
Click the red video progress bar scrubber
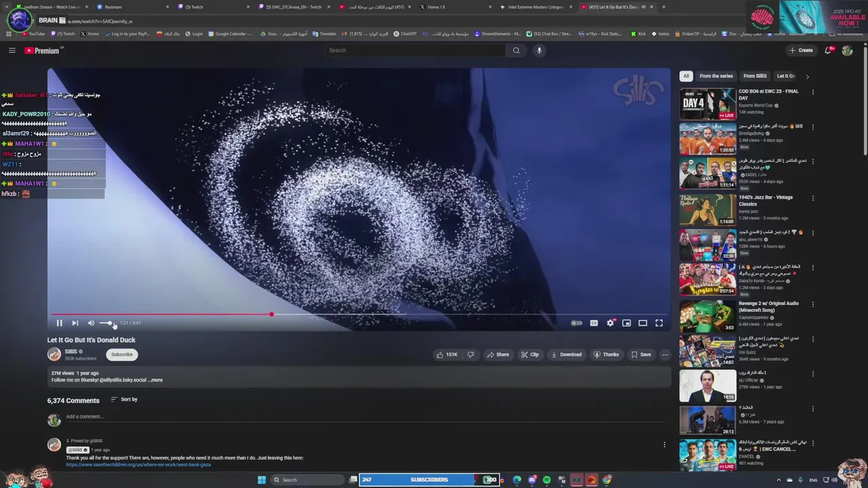click(271, 314)
